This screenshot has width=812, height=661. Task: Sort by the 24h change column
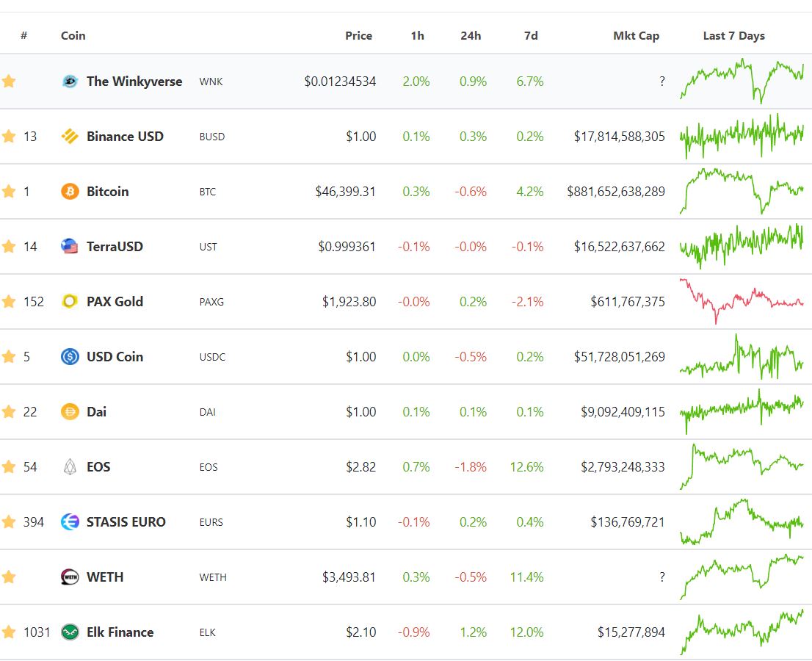click(x=471, y=36)
